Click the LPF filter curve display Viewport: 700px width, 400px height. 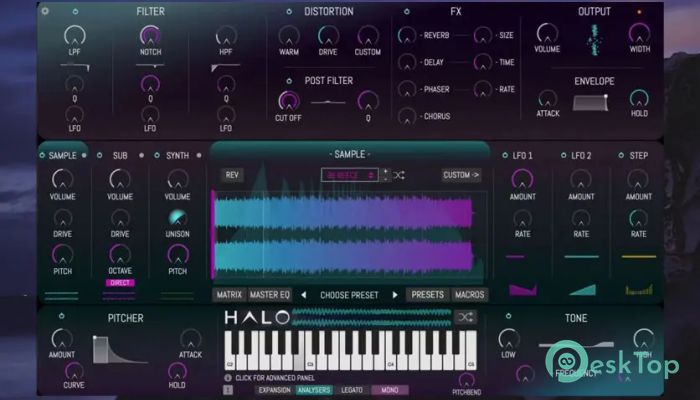pyautogui.click(x=75, y=67)
